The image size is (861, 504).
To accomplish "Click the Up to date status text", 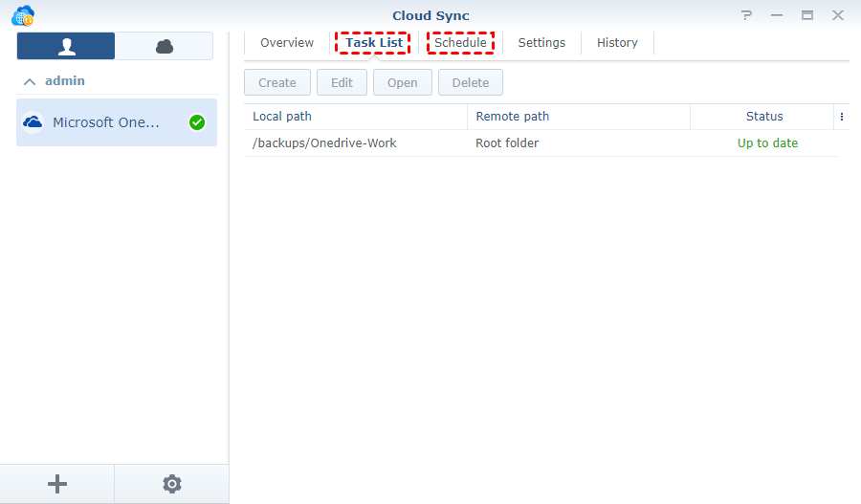I will pos(767,143).
